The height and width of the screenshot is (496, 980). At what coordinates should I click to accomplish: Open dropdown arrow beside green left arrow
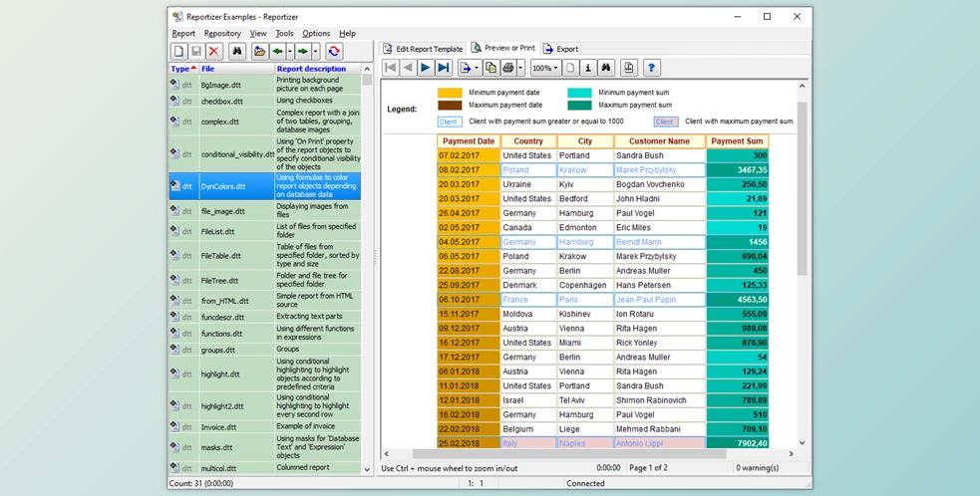point(290,51)
